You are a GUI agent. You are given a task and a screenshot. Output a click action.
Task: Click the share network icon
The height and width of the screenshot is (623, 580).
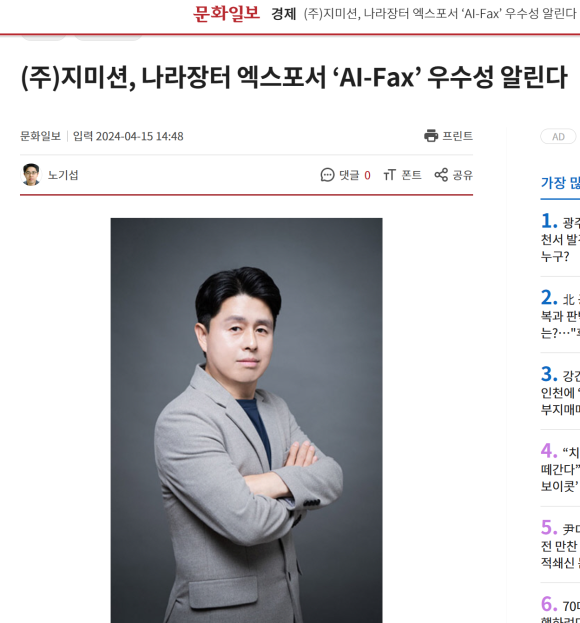pos(441,175)
